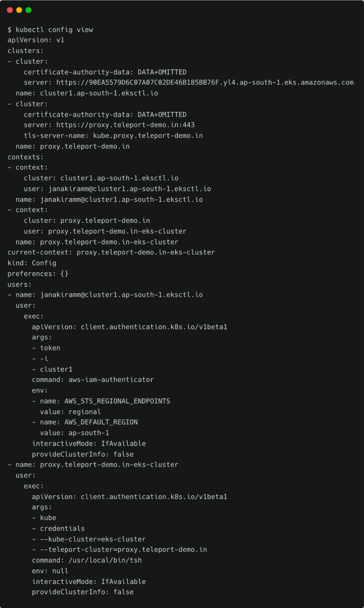
Task: Click the tls-server-name line
Action: click(x=113, y=136)
